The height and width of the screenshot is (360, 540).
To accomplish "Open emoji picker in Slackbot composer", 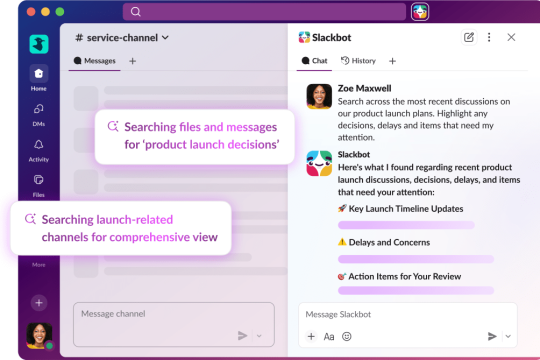I will click(x=347, y=336).
